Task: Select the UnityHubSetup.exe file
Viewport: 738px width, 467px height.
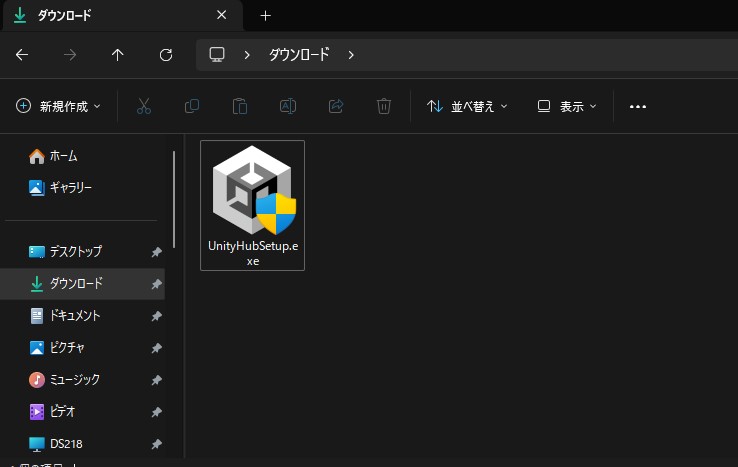Action: tap(252, 205)
